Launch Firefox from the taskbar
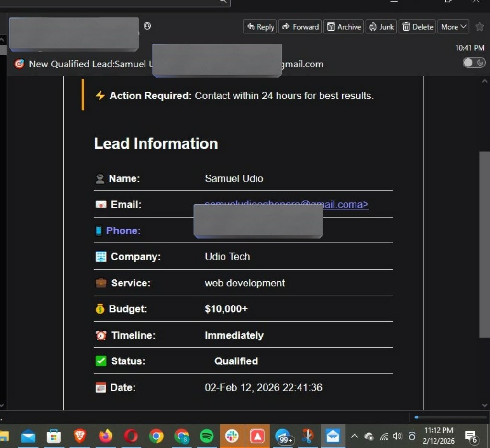 click(106, 436)
